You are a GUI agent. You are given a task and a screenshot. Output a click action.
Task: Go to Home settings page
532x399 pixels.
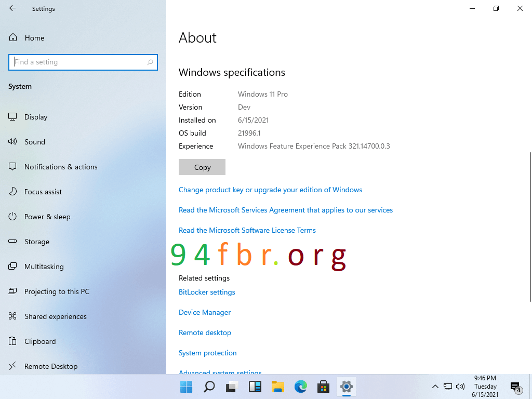click(x=34, y=37)
